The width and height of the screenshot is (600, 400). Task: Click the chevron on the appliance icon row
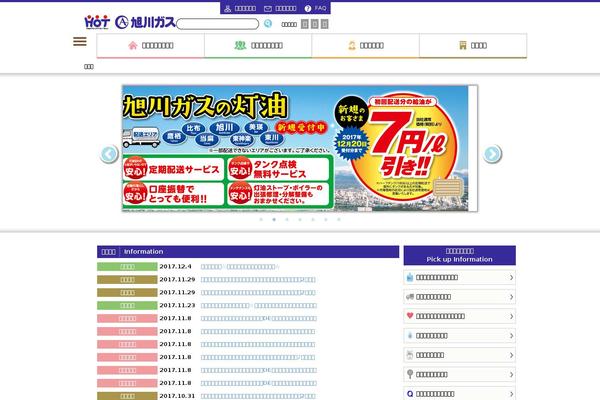point(512,355)
